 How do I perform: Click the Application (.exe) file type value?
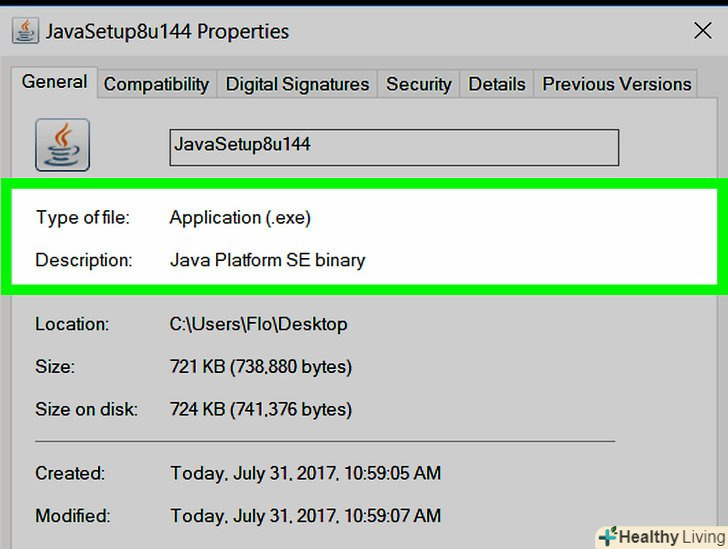coord(241,217)
